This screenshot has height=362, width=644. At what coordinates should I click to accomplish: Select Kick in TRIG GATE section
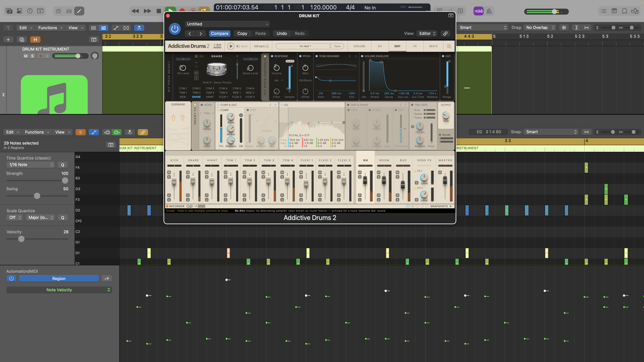[412, 110]
